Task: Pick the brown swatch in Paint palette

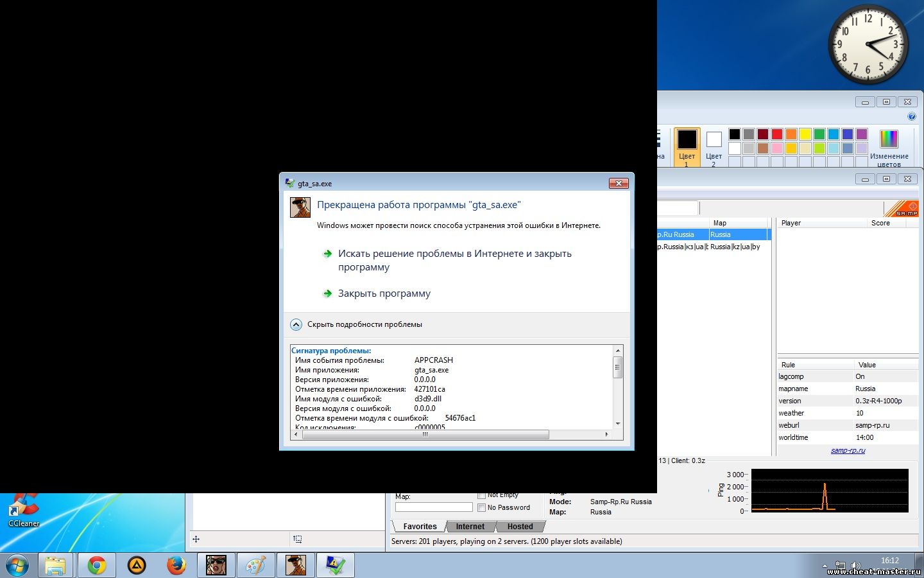Action: click(763, 148)
